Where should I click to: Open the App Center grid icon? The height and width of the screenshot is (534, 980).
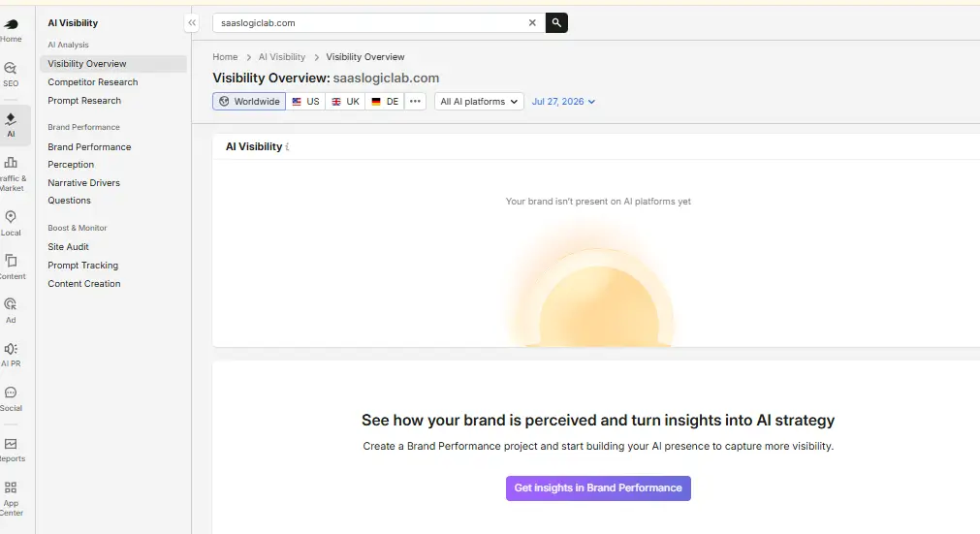click(11, 487)
